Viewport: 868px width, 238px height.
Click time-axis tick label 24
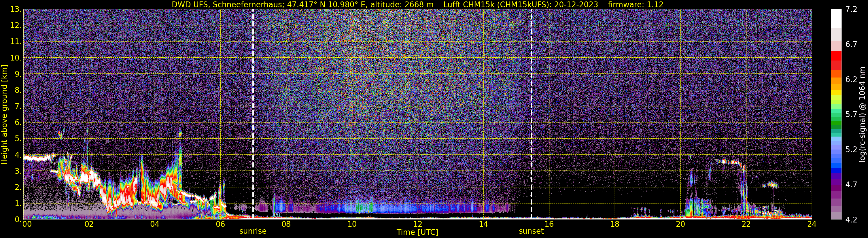point(812,224)
